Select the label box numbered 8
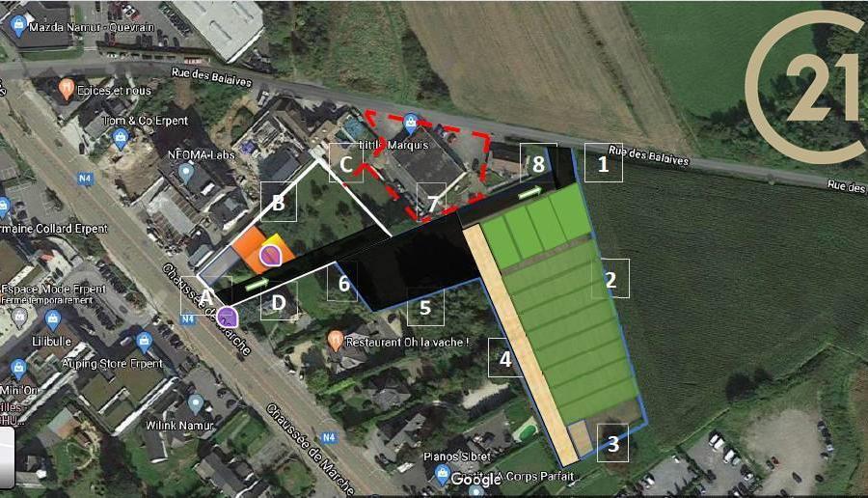The image size is (868, 498). coord(538,163)
